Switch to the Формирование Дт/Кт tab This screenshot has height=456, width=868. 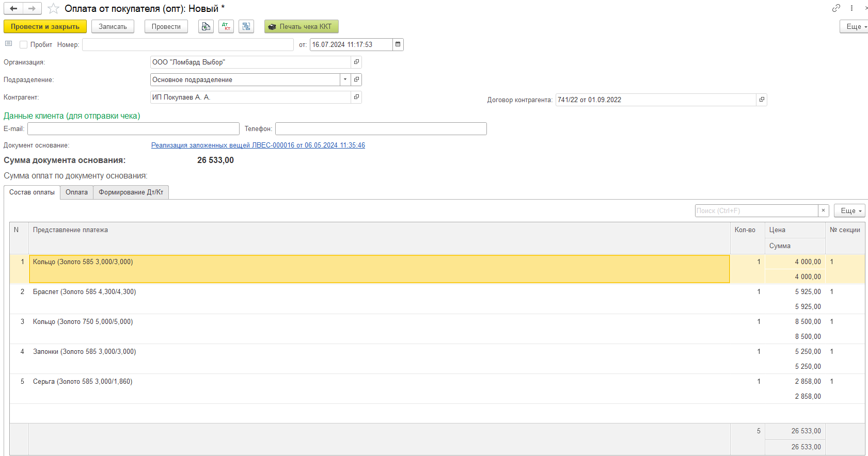click(131, 192)
